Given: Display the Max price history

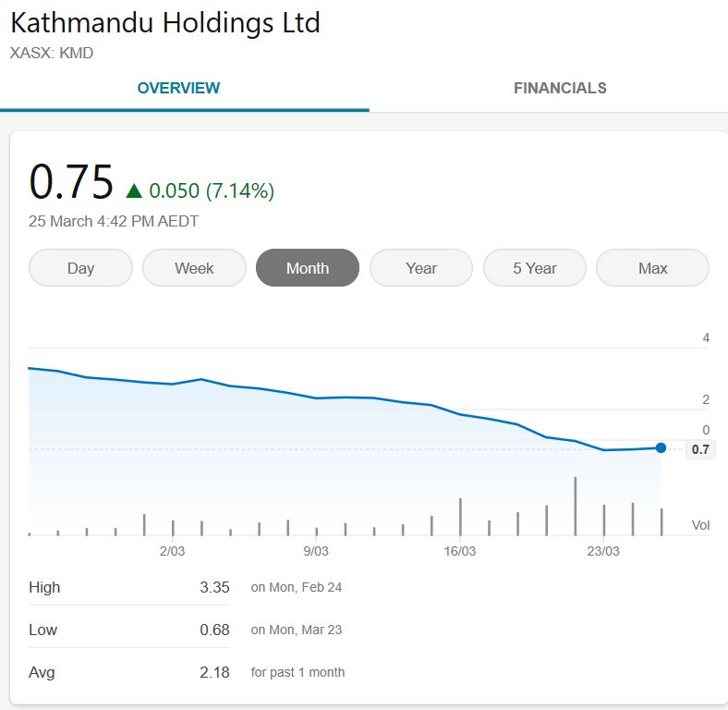Looking at the screenshot, I should pyautogui.click(x=652, y=268).
